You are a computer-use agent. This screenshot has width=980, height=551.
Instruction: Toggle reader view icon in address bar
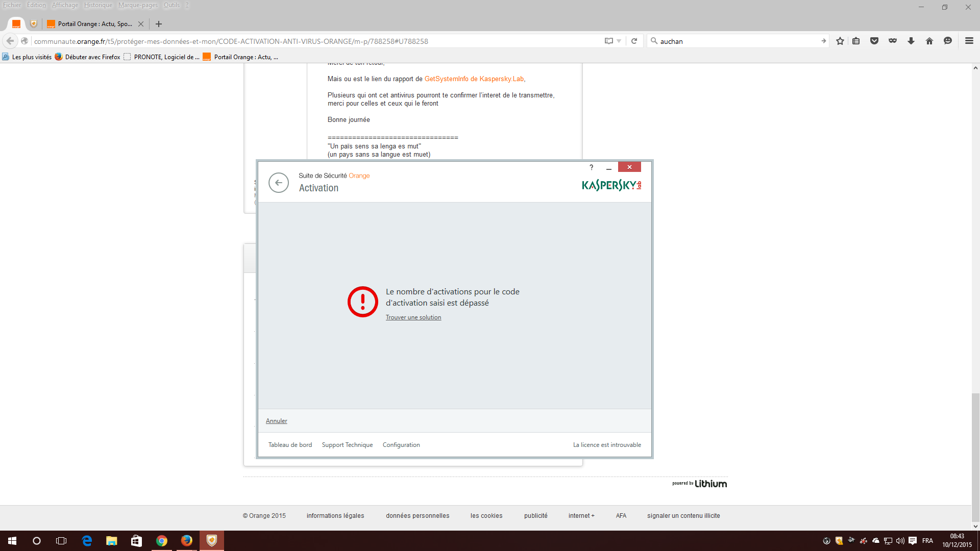pyautogui.click(x=608, y=41)
